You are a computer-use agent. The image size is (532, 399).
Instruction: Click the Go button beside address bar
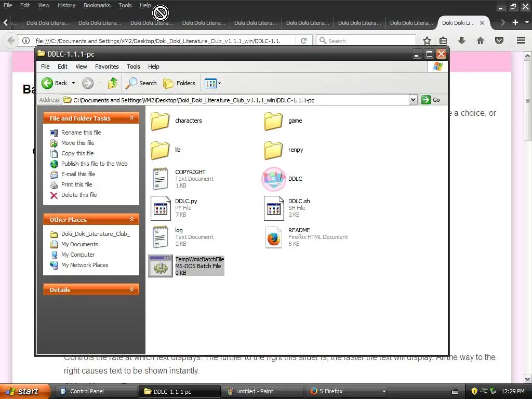point(431,100)
